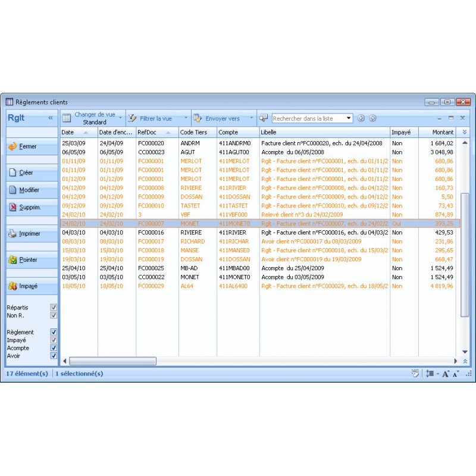Click the horizontal scrollbar thumb
Viewport: 476px width, 476px height.
click(112, 361)
